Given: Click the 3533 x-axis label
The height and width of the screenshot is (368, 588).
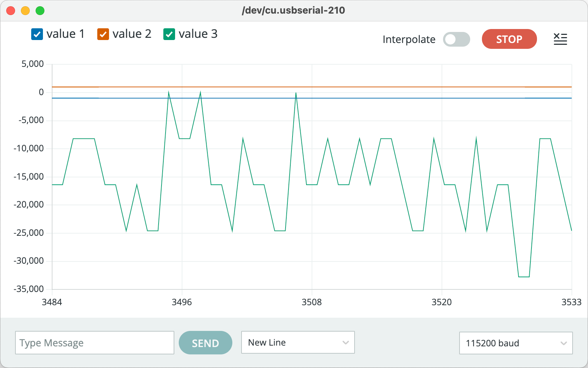Looking at the screenshot, I should point(571,302).
